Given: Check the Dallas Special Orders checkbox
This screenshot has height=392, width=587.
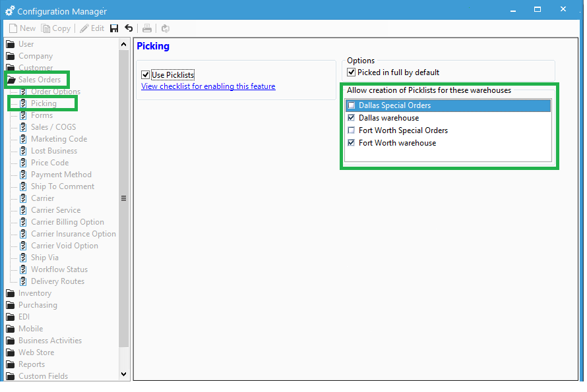Looking at the screenshot, I should pos(351,105).
